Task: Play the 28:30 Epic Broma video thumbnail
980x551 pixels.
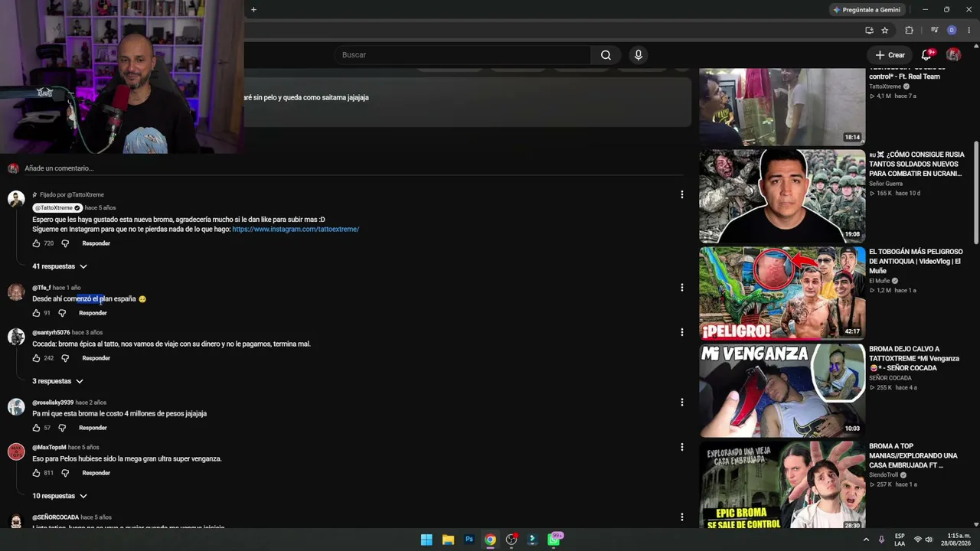Action: click(x=782, y=485)
